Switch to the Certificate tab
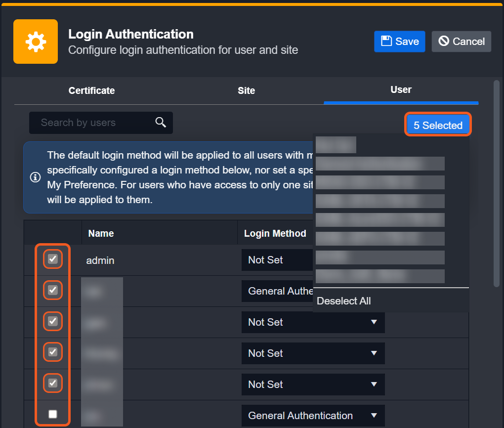The height and width of the screenshot is (428, 504). point(91,90)
